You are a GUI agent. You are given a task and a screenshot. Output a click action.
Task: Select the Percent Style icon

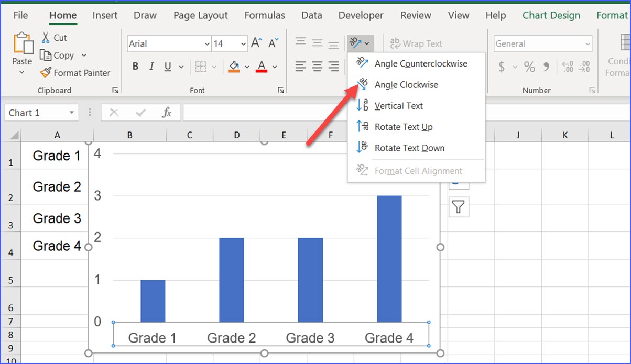(529, 66)
